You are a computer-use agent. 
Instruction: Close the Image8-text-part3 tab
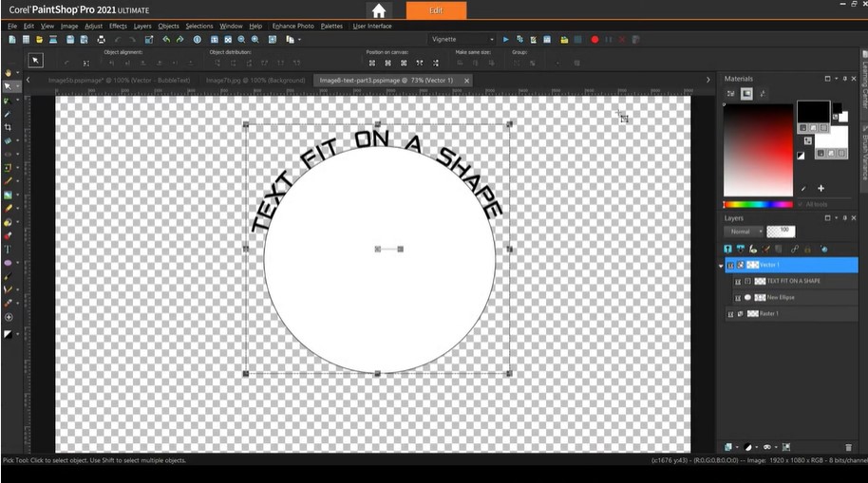coord(466,81)
